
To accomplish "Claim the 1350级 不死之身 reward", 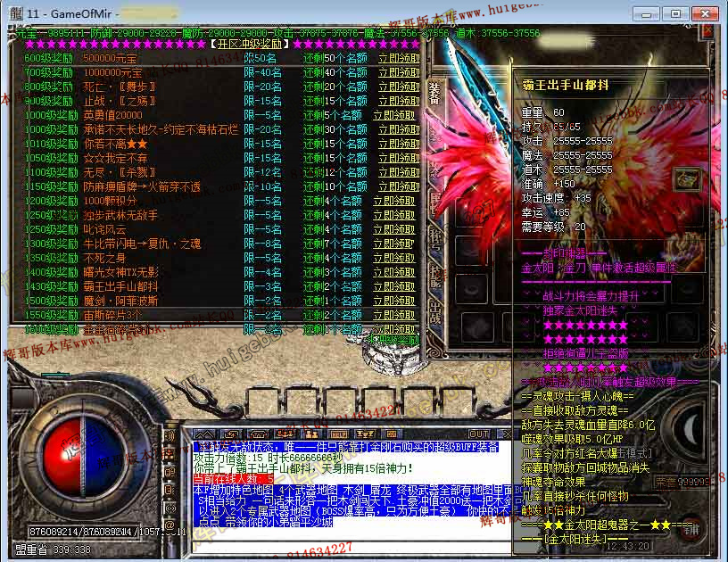I will [393, 259].
